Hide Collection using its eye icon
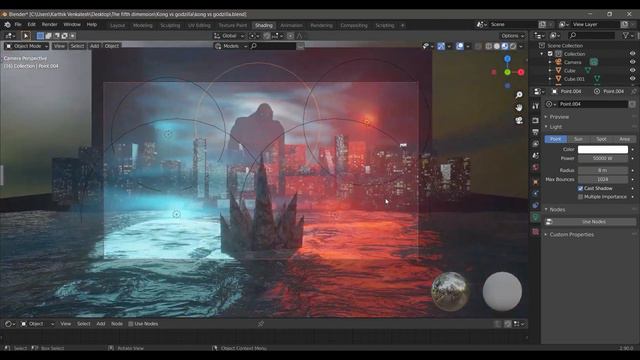This screenshot has width=640, height=360. click(x=632, y=54)
